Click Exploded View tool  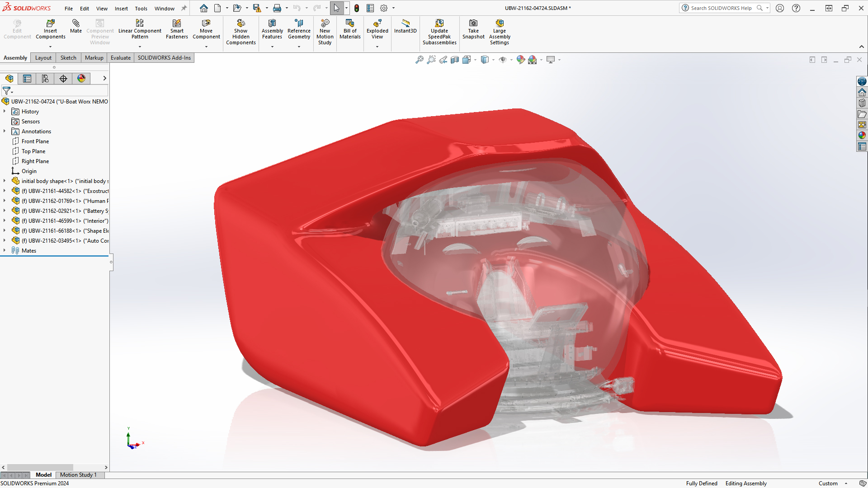point(377,29)
